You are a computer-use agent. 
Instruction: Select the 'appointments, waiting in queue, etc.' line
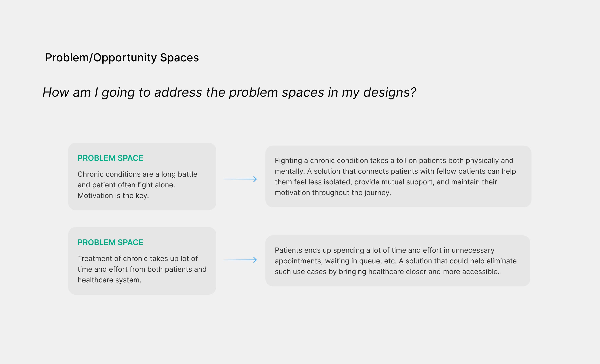pyautogui.click(x=395, y=261)
